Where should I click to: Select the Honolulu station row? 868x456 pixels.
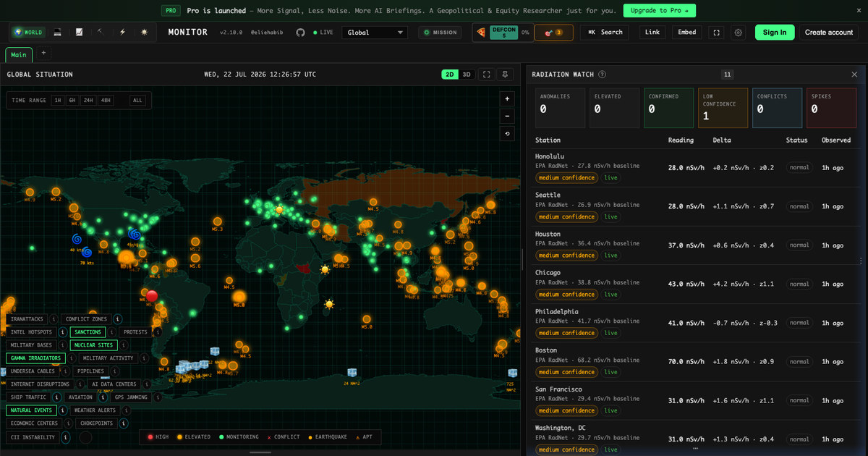tap(696, 168)
